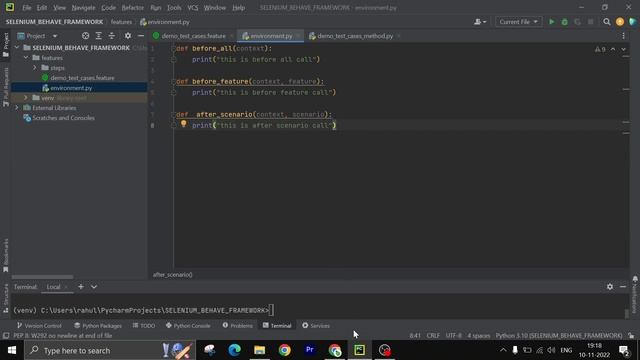
Task: Click Project panel horizontal scrollbar
Action: click(x=42, y=277)
